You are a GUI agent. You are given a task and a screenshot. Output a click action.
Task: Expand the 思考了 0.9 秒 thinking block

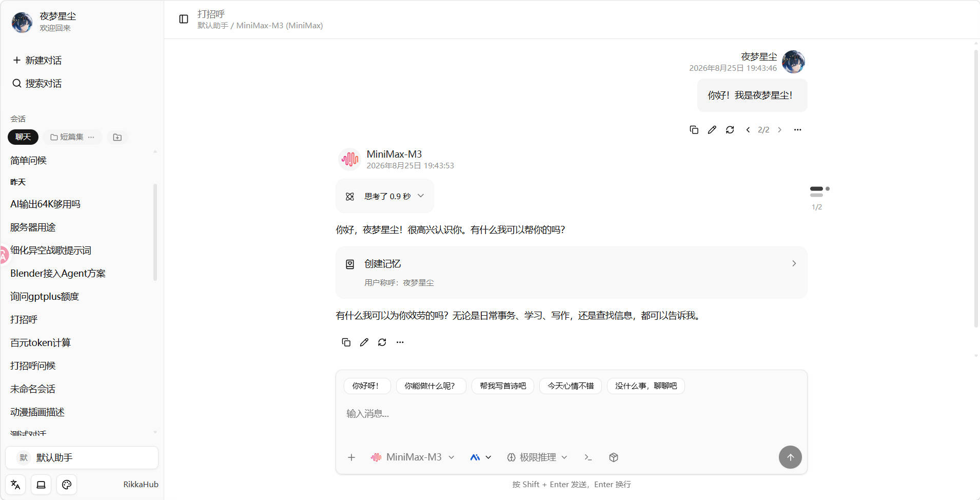385,196
